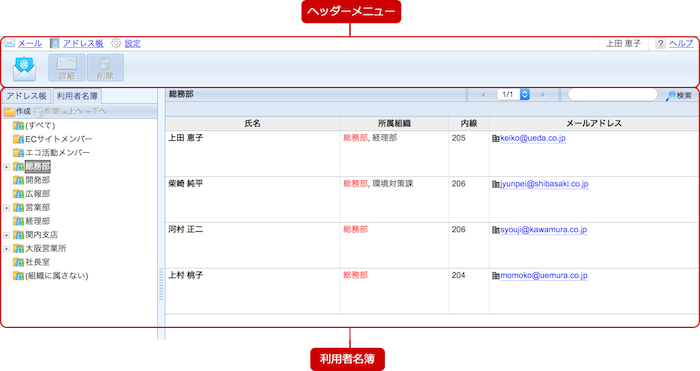Screen dimensions: 700x371
Task: Click the gear icon beside 設定
Action: (116, 43)
